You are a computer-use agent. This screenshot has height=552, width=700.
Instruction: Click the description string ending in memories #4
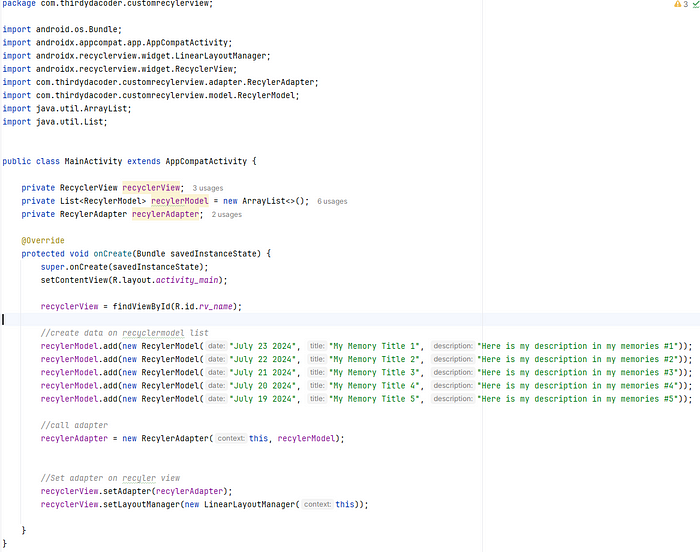pos(578,385)
